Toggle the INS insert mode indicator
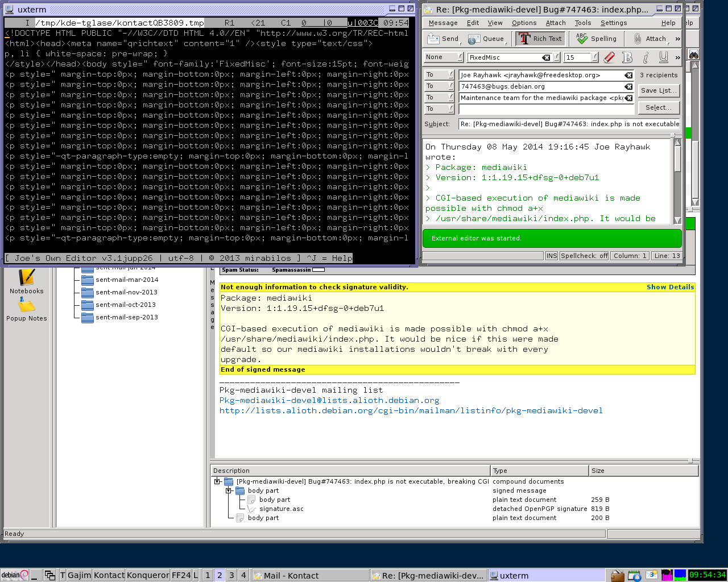 pyautogui.click(x=552, y=256)
